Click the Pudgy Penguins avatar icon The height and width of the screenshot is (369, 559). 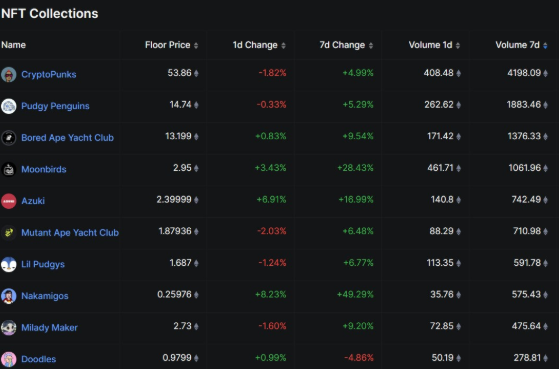coord(9,106)
